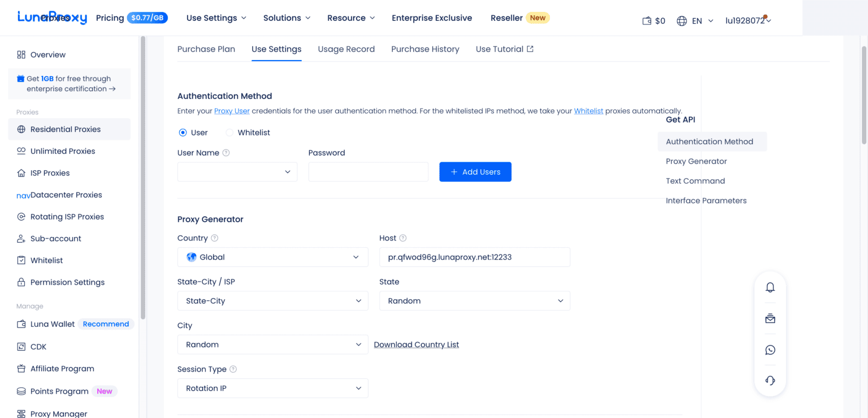Open the Session Type Rotation IP dropdown
868x418 pixels.
(272, 388)
